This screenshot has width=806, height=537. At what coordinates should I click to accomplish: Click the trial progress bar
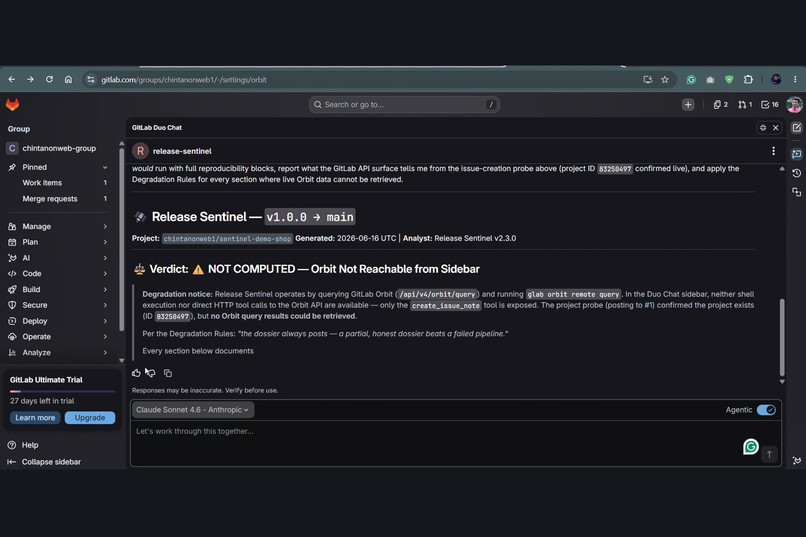pos(62,392)
